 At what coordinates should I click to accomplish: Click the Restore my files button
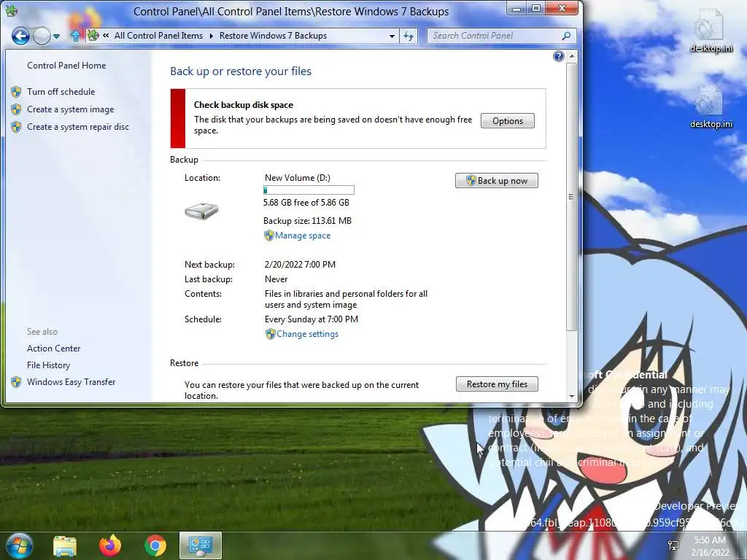(x=497, y=384)
